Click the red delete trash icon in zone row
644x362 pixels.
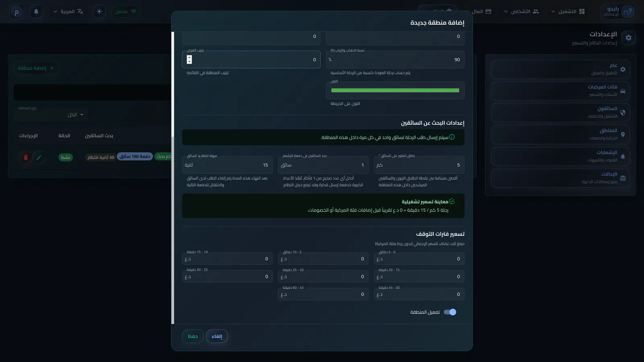(26, 157)
